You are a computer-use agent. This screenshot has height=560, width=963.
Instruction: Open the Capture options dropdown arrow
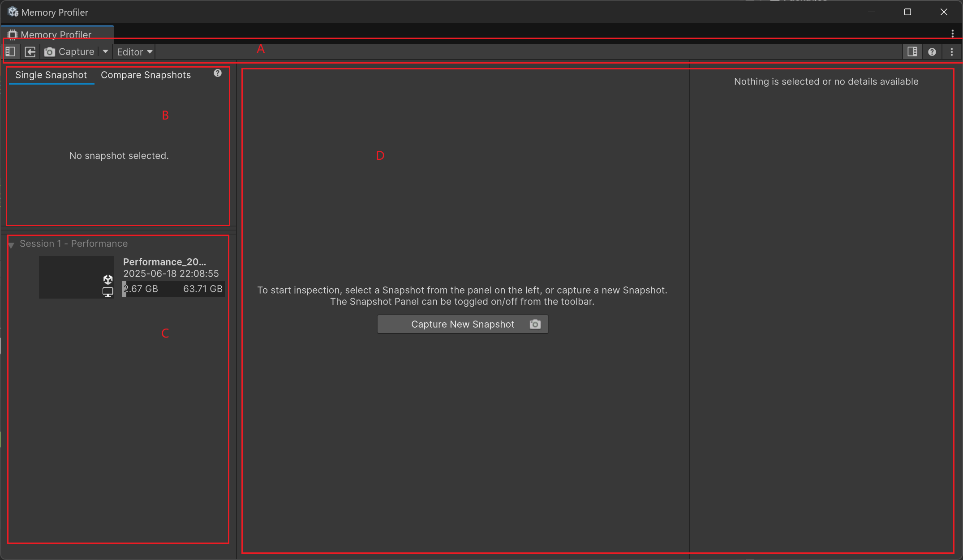(105, 52)
